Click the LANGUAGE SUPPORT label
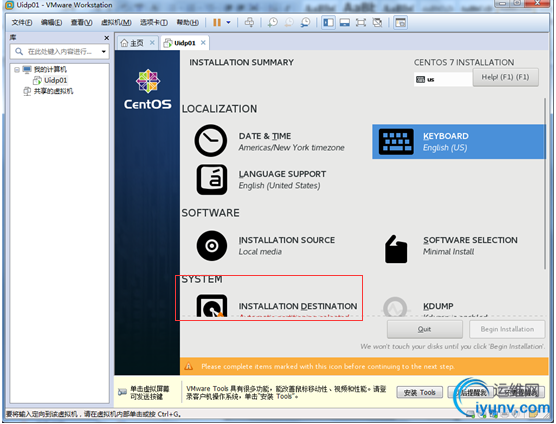 pos(282,174)
